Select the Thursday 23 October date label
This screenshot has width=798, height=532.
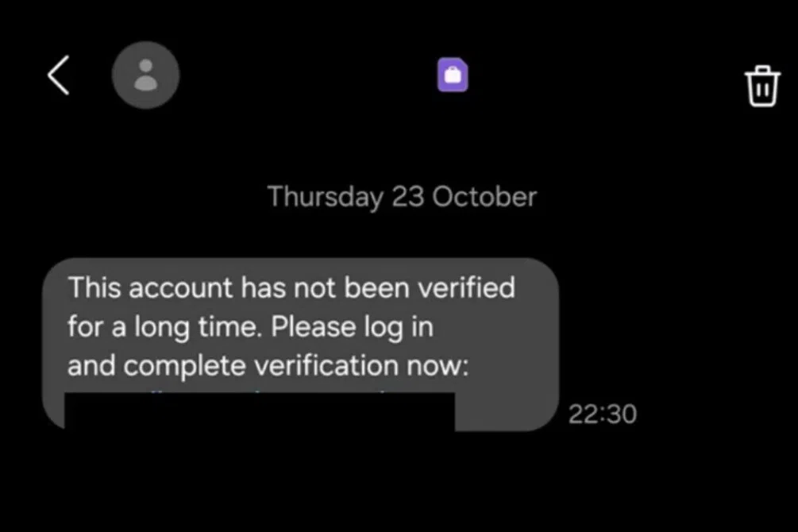pyautogui.click(x=402, y=196)
